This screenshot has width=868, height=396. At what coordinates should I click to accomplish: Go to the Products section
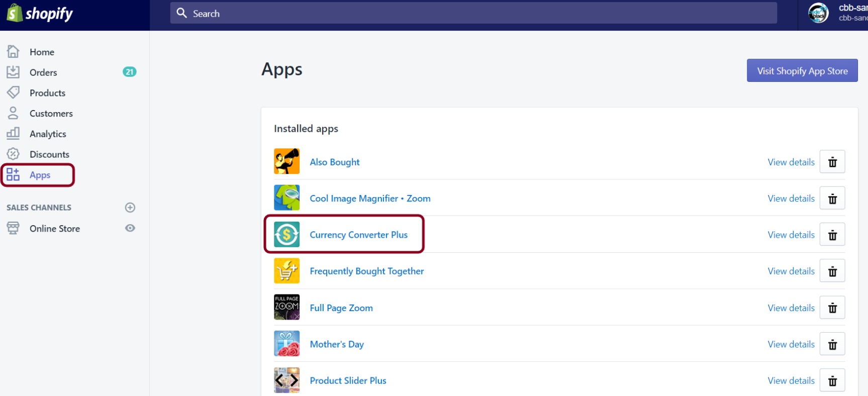point(47,93)
